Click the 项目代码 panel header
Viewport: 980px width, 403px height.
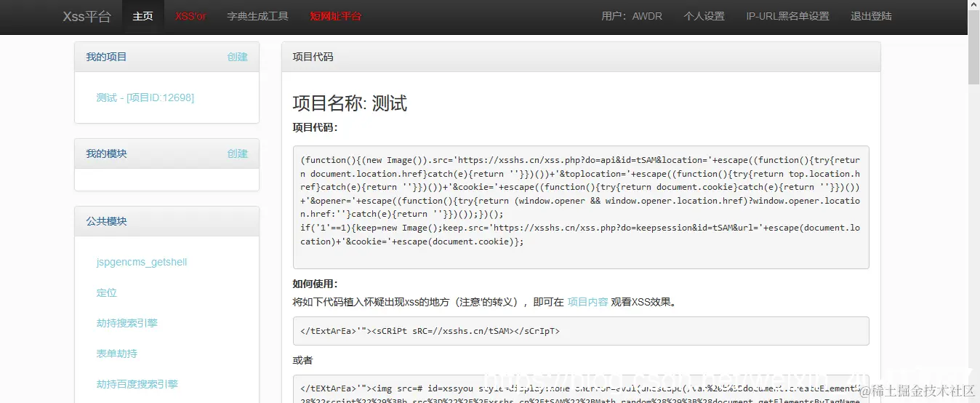click(x=581, y=57)
